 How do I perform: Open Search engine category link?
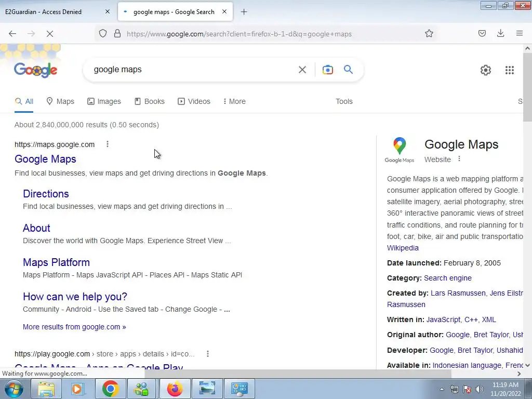[448, 278]
